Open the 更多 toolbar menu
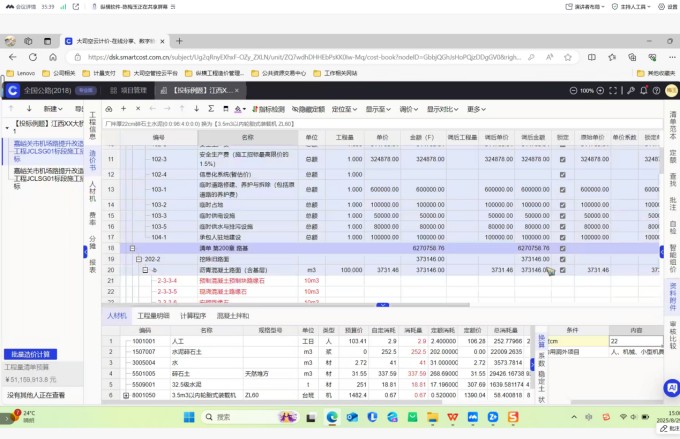 474,108
